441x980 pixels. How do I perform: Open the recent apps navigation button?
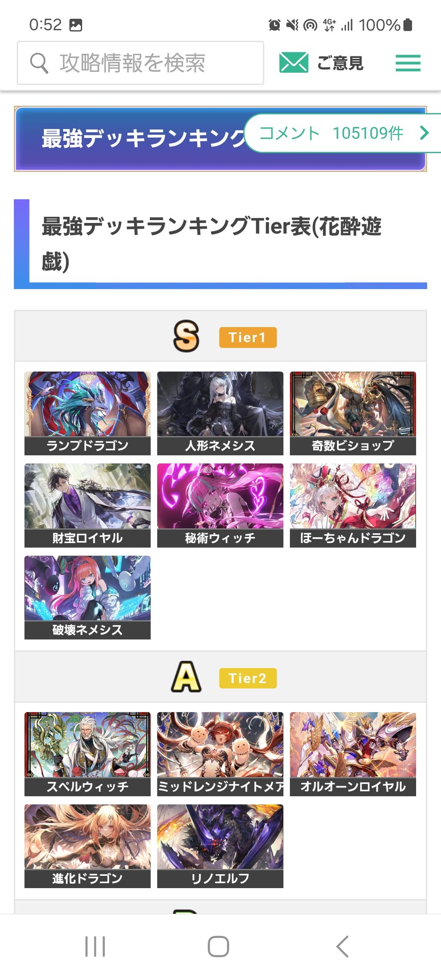(95, 946)
